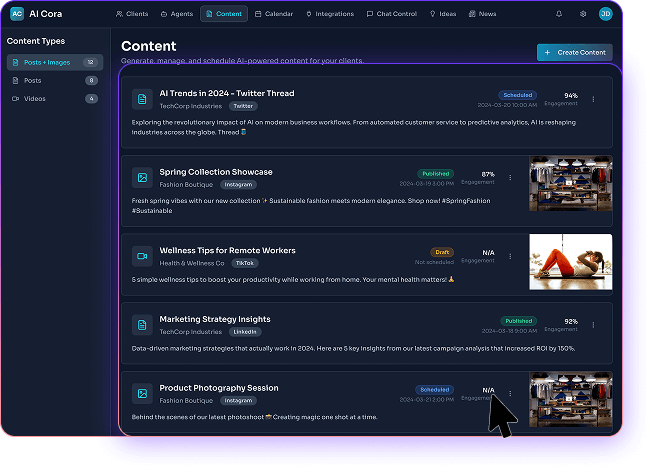
Task: Open Wellness Tips workout thumbnail
Action: click(x=571, y=262)
